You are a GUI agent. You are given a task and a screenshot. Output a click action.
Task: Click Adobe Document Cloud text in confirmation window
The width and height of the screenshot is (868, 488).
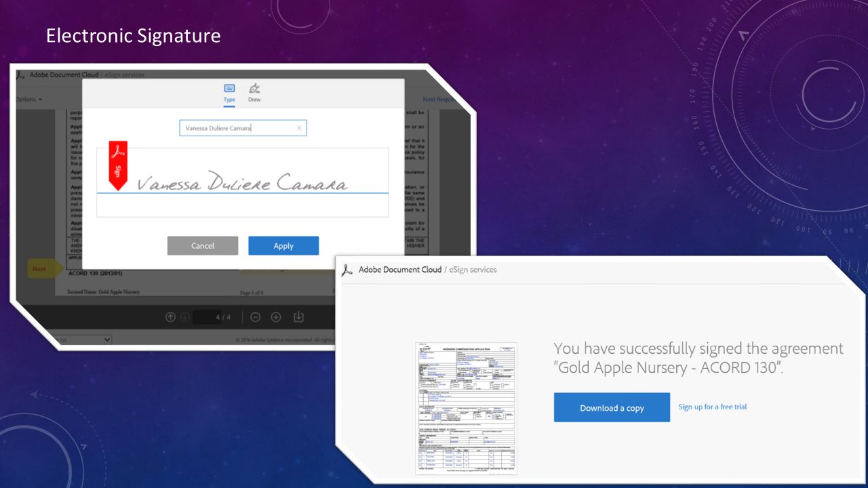pos(400,270)
